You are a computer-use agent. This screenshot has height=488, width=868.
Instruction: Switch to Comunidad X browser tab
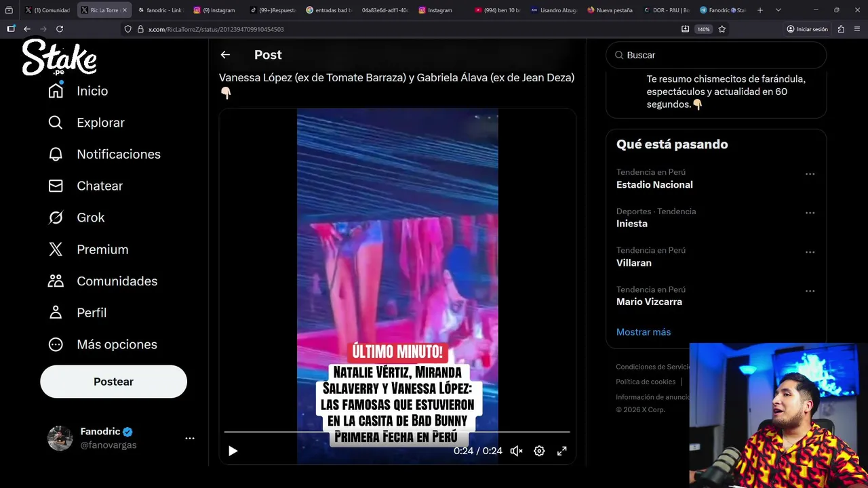pos(47,10)
